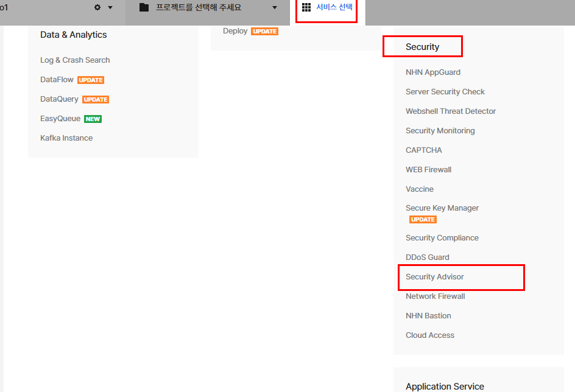This screenshot has width=575, height=392.
Task: Click the UPDATE badge next to Deploy
Action: tap(265, 32)
